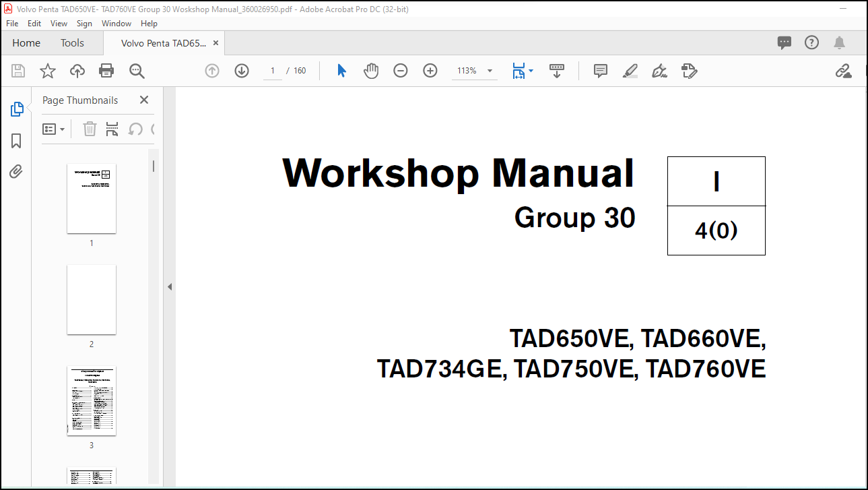Open the Window menu
Viewport: 868px width, 490px height.
(116, 24)
